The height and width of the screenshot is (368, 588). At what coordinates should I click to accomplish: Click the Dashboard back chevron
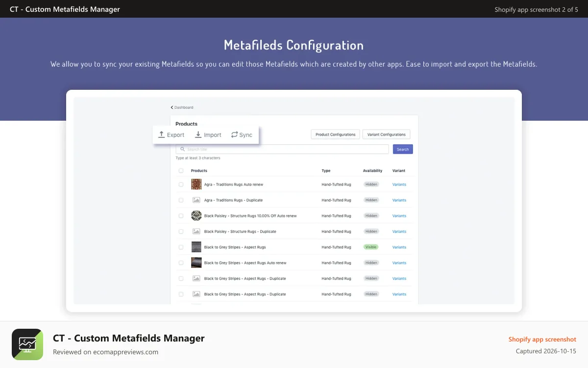(172, 107)
